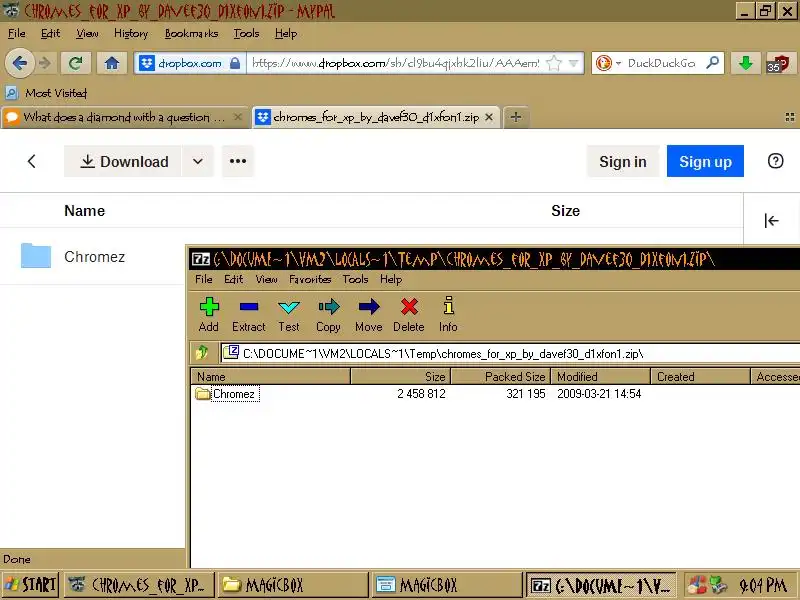Click the red shield extension icon
Viewport: 800px width, 600px height.
[x=779, y=63]
